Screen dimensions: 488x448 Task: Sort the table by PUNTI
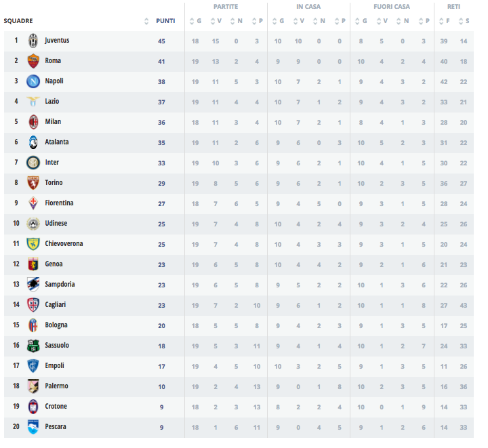click(165, 21)
